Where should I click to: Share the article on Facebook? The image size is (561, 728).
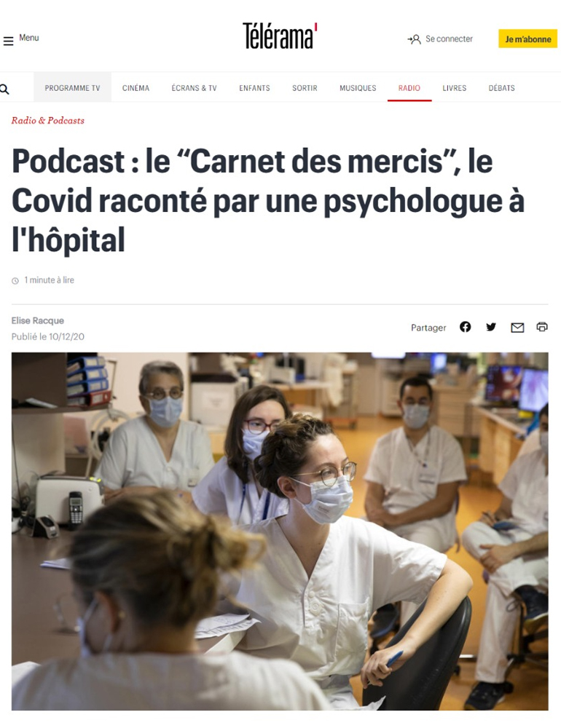pos(466,327)
